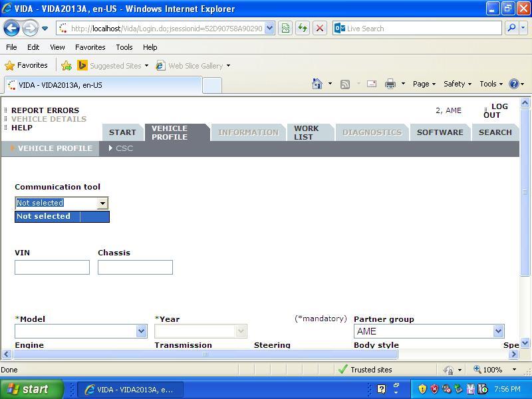Click the Home icon in command bar

click(317, 84)
